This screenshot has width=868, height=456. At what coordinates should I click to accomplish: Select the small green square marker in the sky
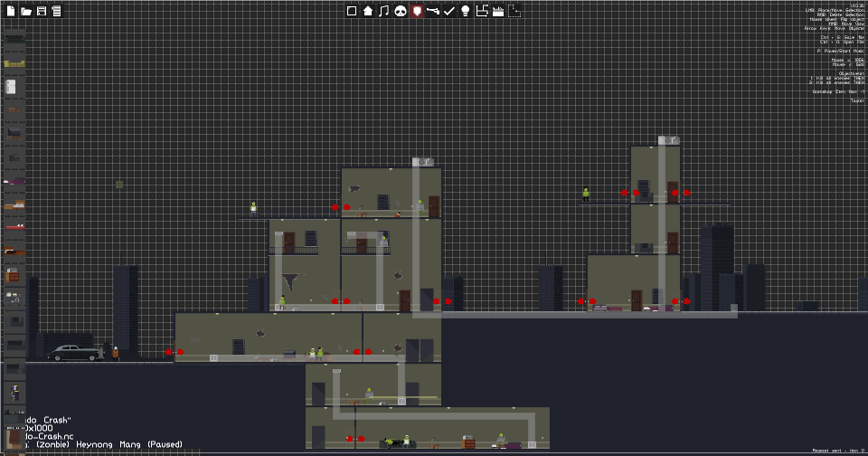[119, 185]
